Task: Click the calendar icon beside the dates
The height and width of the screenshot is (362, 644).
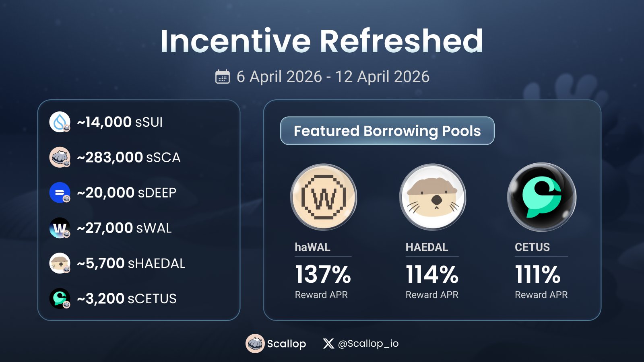Action: point(223,76)
